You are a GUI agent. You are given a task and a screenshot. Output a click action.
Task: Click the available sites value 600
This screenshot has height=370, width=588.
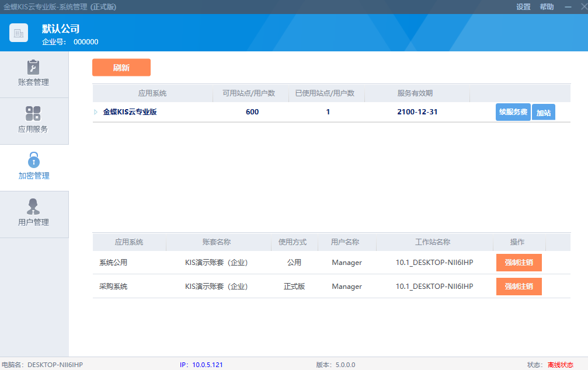252,112
